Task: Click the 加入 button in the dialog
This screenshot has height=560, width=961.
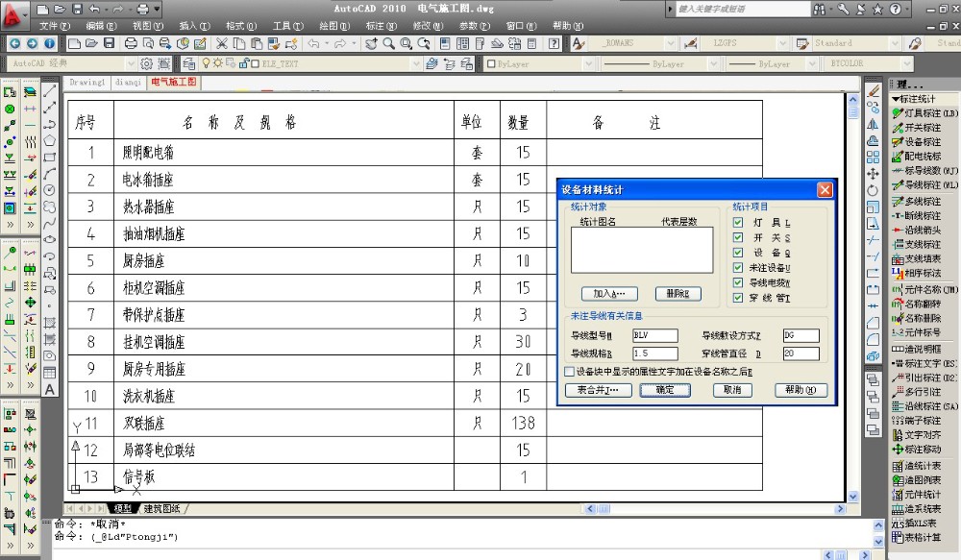Action: click(609, 294)
